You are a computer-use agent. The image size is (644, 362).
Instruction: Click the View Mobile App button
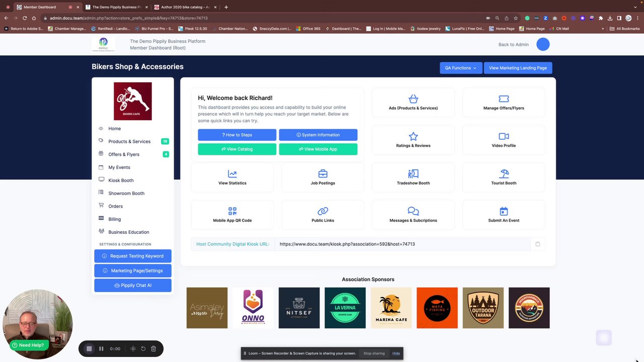point(318,149)
